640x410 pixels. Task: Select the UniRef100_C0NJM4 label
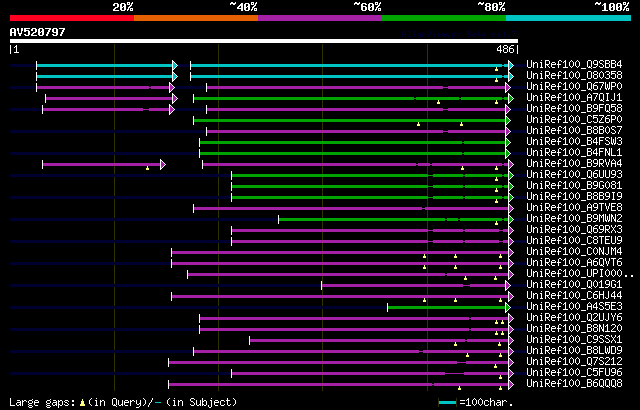coord(574,252)
